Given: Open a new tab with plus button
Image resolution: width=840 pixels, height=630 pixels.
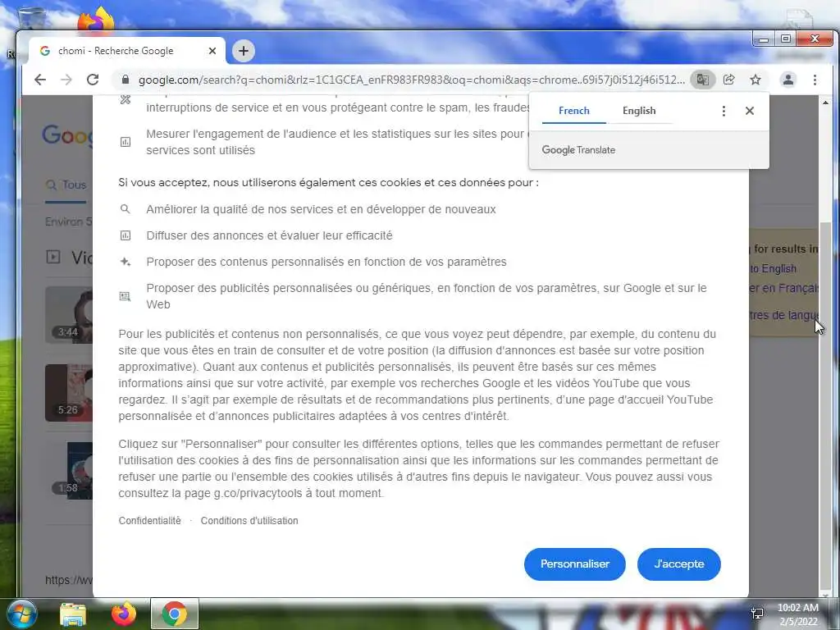Looking at the screenshot, I should [244, 51].
